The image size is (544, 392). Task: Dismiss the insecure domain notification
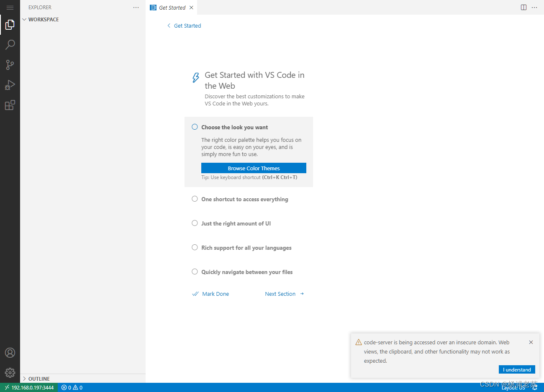point(531,342)
